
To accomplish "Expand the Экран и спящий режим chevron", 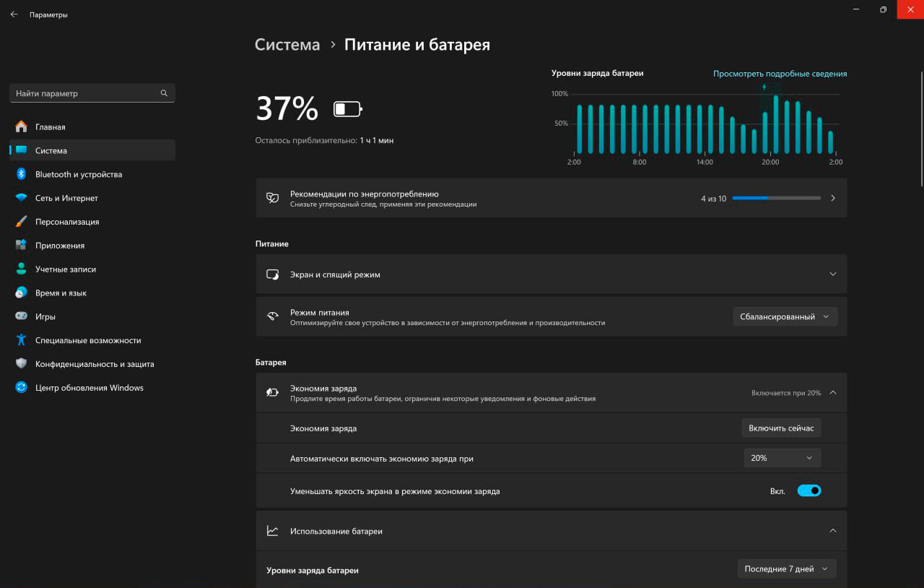I will click(x=833, y=274).
